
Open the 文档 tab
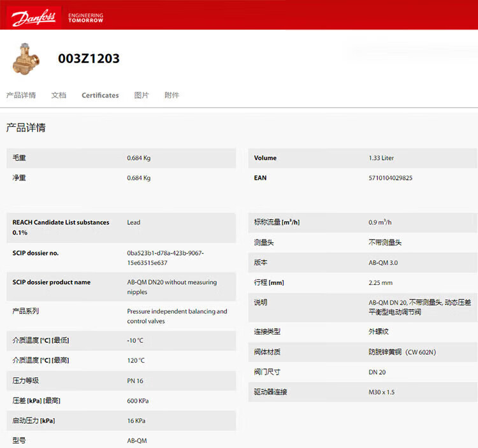[59, 95]
